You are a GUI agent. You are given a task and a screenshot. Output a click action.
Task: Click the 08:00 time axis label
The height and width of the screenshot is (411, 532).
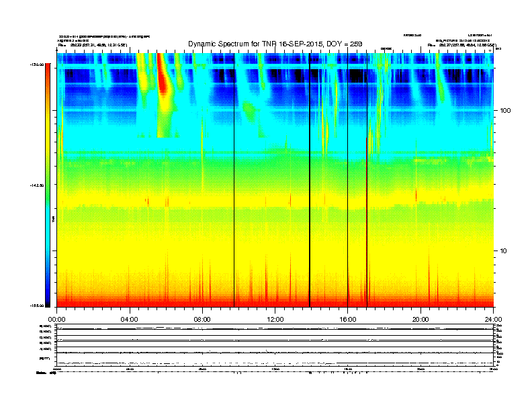(202, 320)
